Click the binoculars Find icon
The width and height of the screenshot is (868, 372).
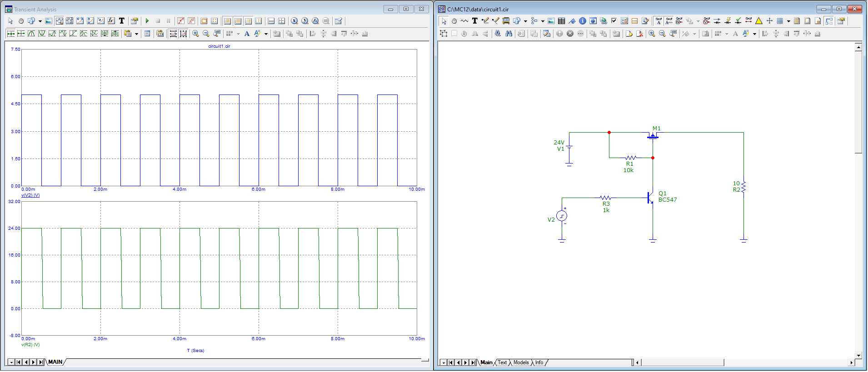(x=509, y=34)
